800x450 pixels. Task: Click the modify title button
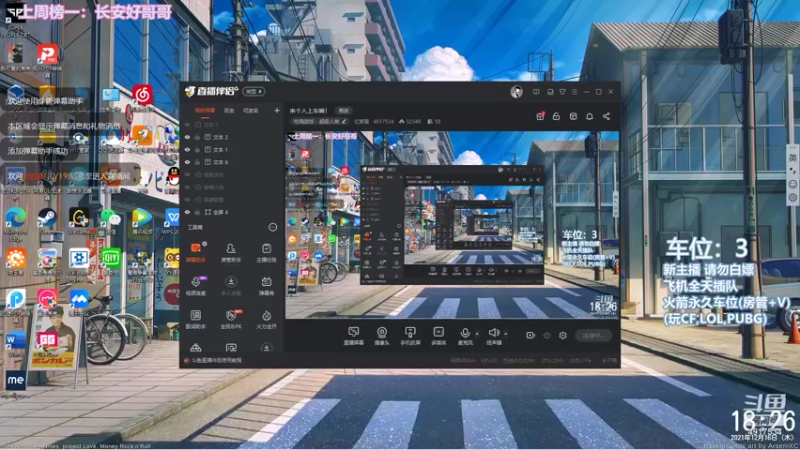(344, 111)
